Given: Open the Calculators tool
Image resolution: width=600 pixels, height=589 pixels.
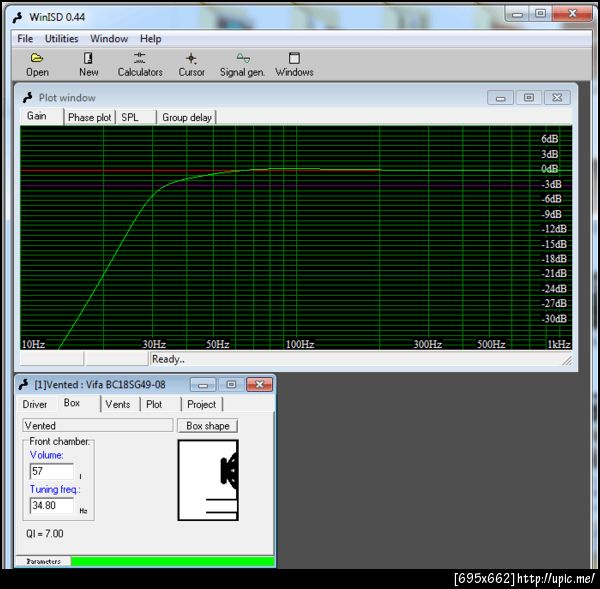Looking at the screenshot, I should tap(140, 64).
